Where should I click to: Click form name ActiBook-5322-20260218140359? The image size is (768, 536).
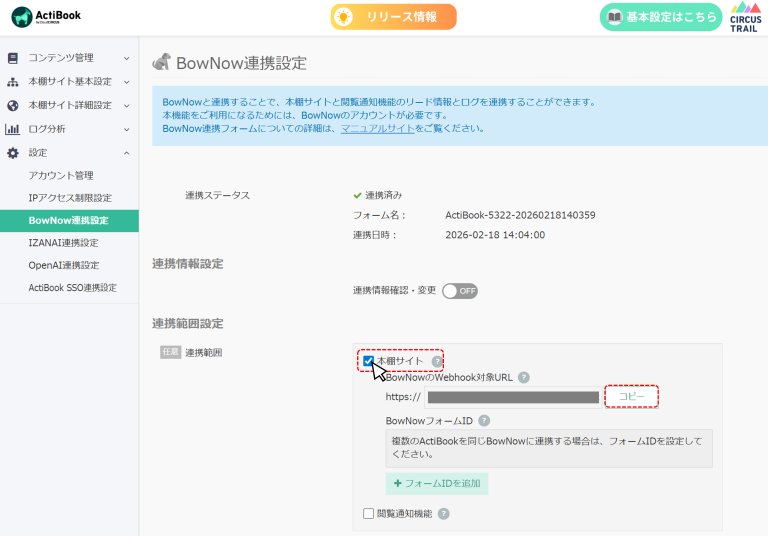coord(520,215)
